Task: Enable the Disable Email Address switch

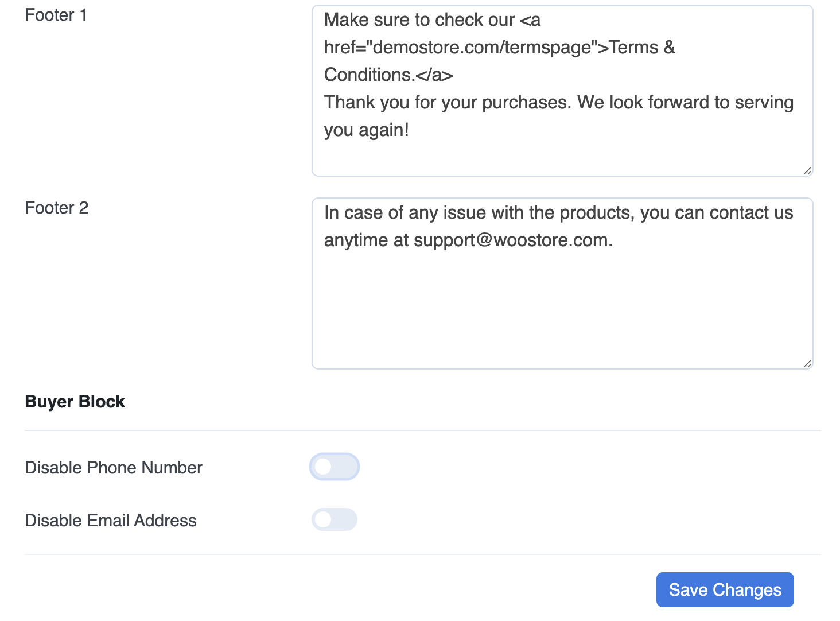Action: (x=335, y=519)
